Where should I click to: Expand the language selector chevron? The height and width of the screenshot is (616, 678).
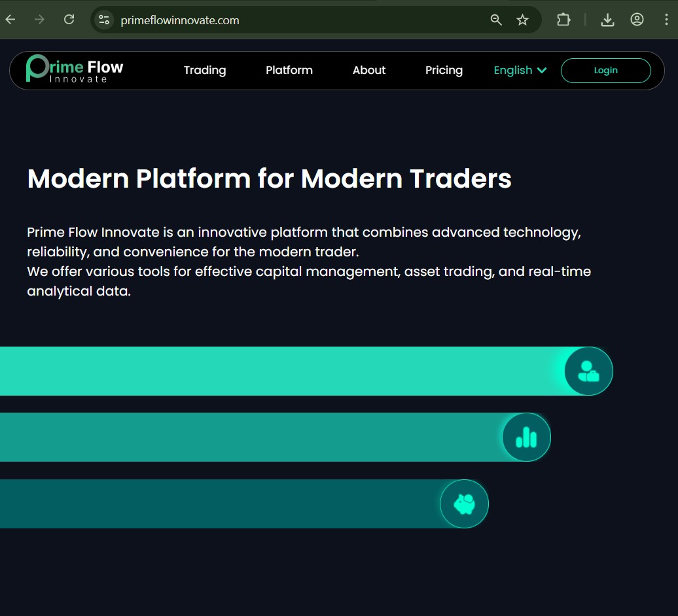[x=543, y=70]
